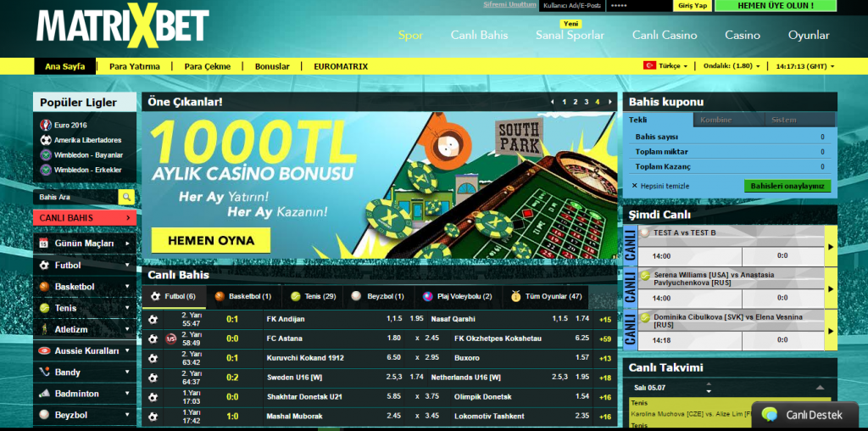Go to slide 2 in Öne Çıkanlar
868x431 pixels.
pos(576,102)
